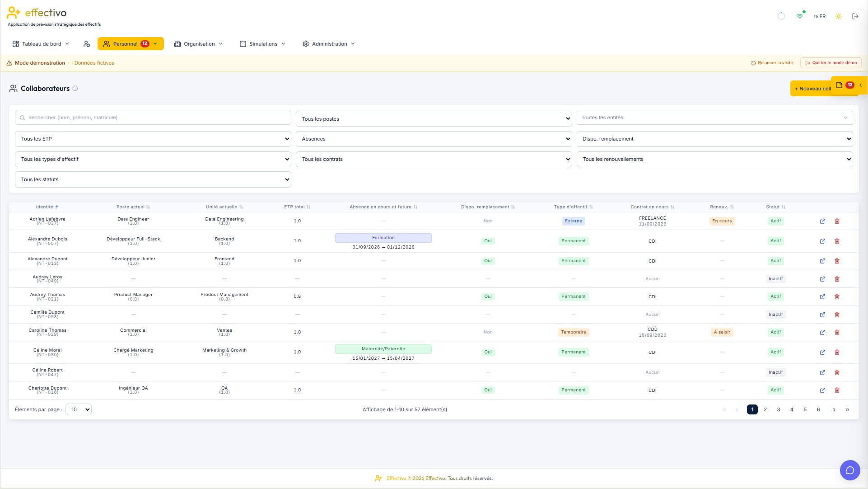Open the notes panel icon with badge 12
This screenshot has height=489, width=868.
pos(839,85)
